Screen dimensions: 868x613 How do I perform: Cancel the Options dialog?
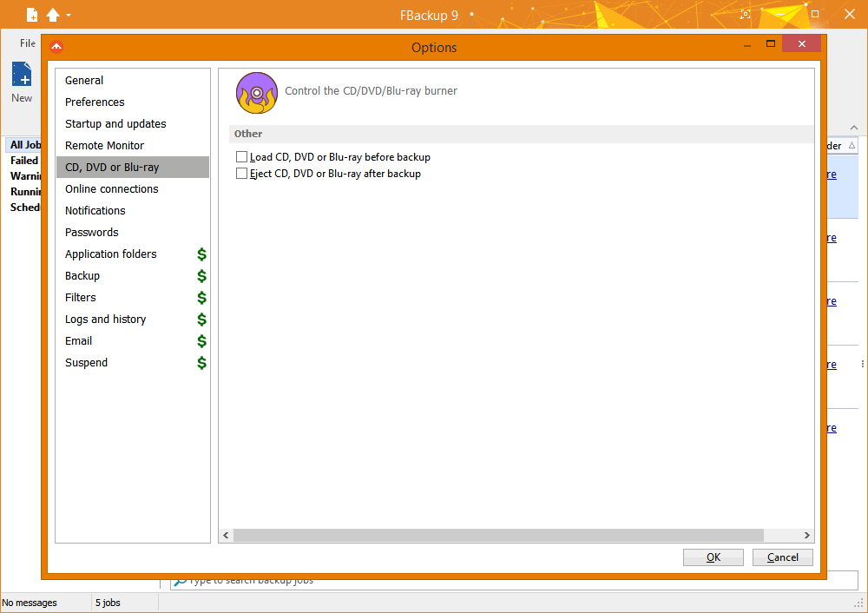click(x=782, y=557)
